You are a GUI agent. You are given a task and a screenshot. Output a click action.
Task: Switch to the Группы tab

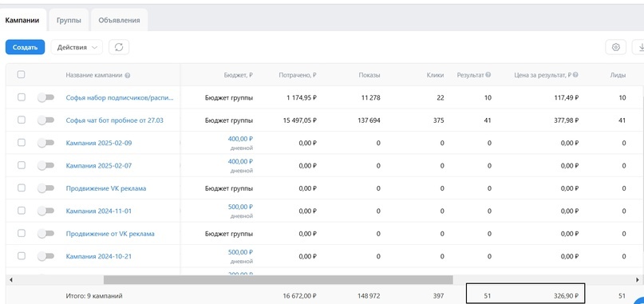click(69, 20)
